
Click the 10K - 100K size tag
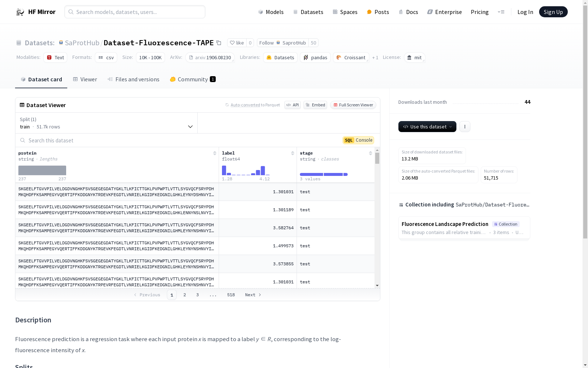tap(150, 57)
